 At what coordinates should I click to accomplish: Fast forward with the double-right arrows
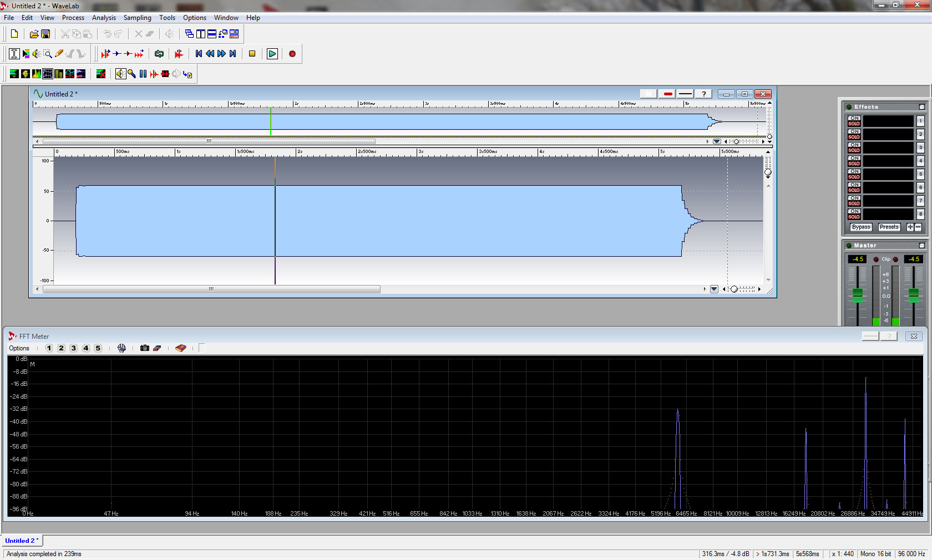click(x=221, y=54)
